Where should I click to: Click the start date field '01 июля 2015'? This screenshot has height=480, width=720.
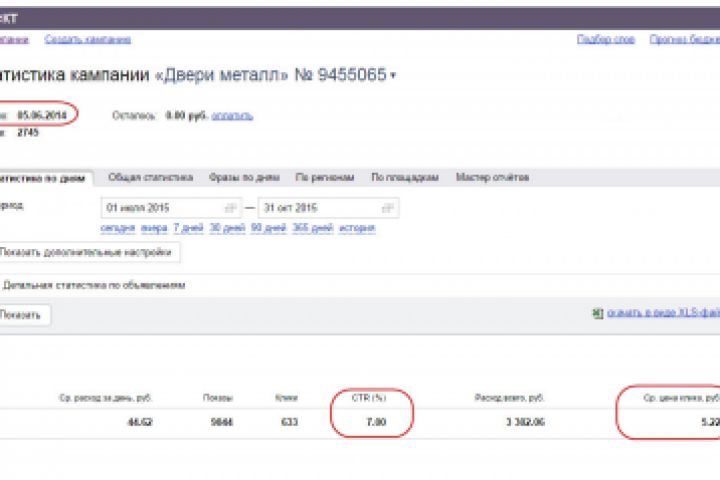(x=171, y=208)
